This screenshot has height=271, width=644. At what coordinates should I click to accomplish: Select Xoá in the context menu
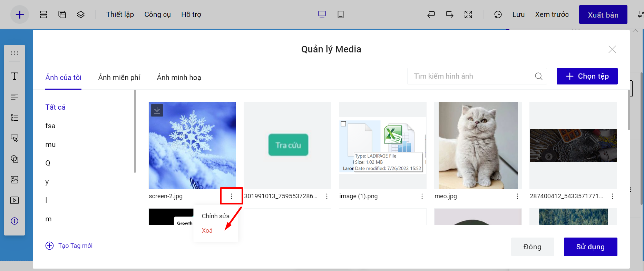(x=207, y=231)
